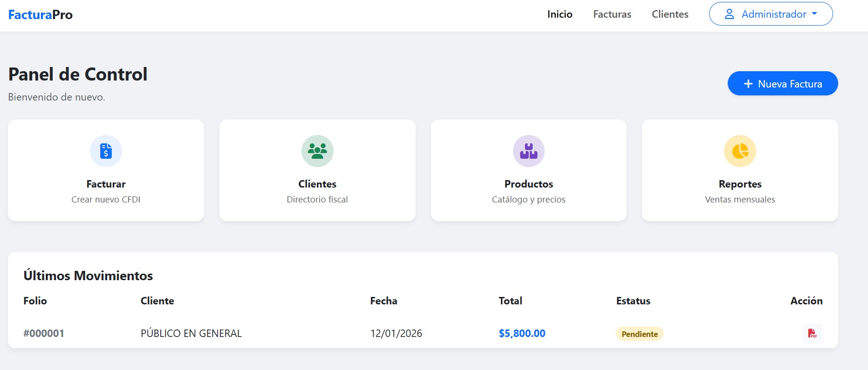Click the 'Crear nuevo CFDI' subtitle
The height and width of the screenshot is (370, 868).
[106, 199]
